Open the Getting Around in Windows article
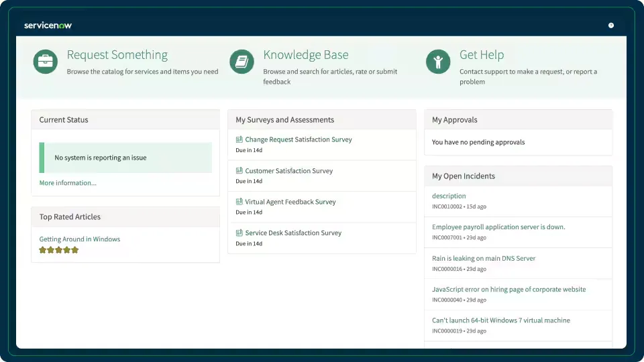644x362 pixels. click(80, 239)
